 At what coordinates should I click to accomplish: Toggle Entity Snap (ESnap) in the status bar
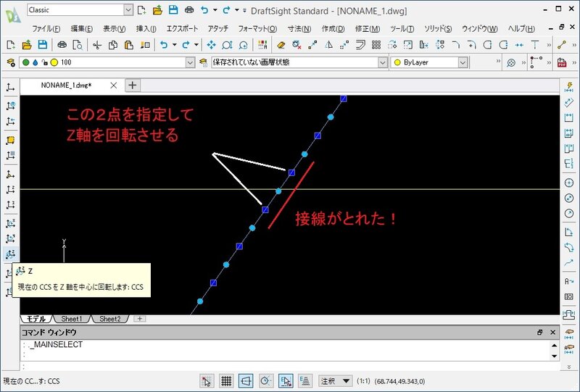(286, 380)
